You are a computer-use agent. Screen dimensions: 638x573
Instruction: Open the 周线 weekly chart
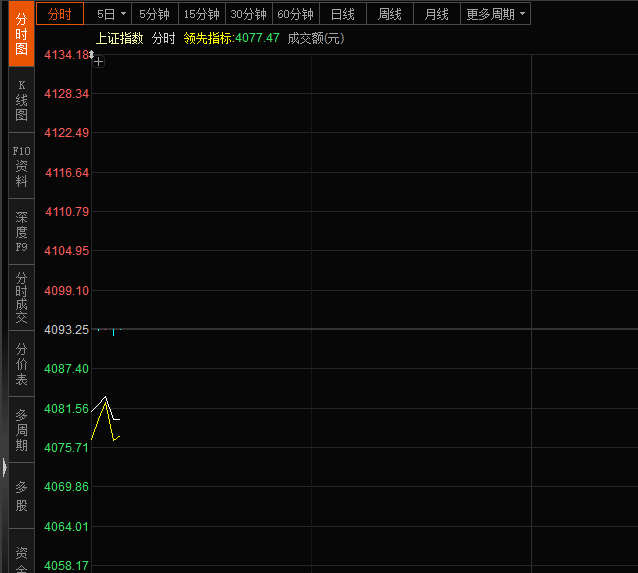[389, 14]
